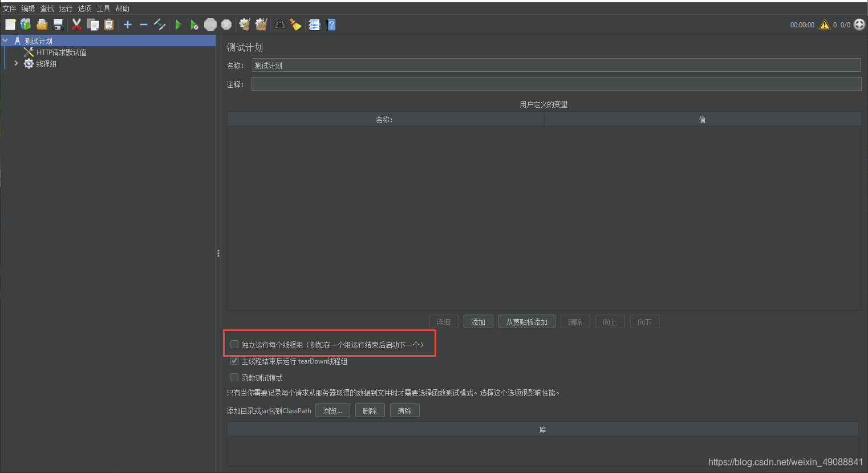
Task: Click the New test plan icon
Action: (10, 25)
